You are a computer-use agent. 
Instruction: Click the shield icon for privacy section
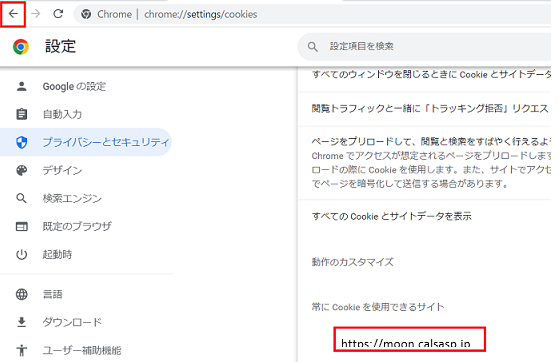[x=21, y=142]
